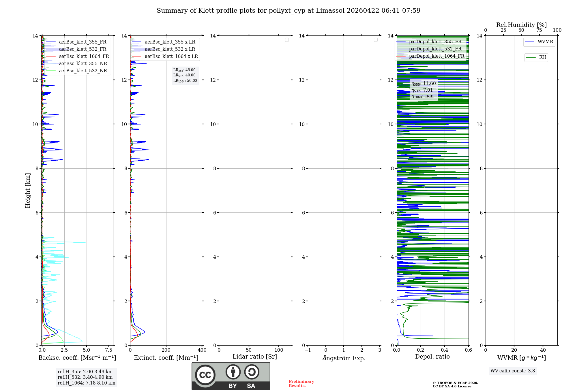
Task: Click the ShareAlike SA circular arrow icon
Action: 252,372
